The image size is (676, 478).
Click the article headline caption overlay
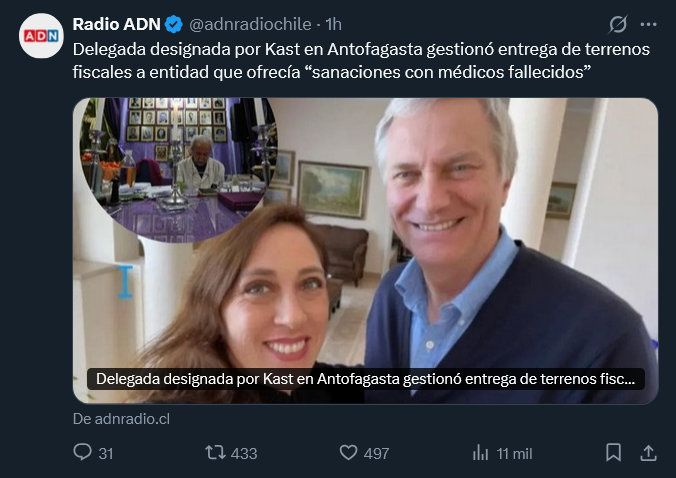click(x=366, y=379)
